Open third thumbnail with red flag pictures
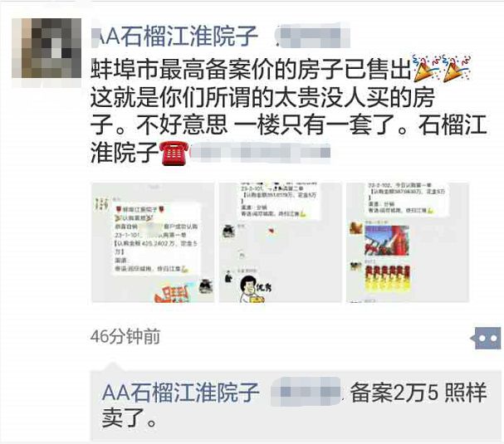 coord(407,242)
